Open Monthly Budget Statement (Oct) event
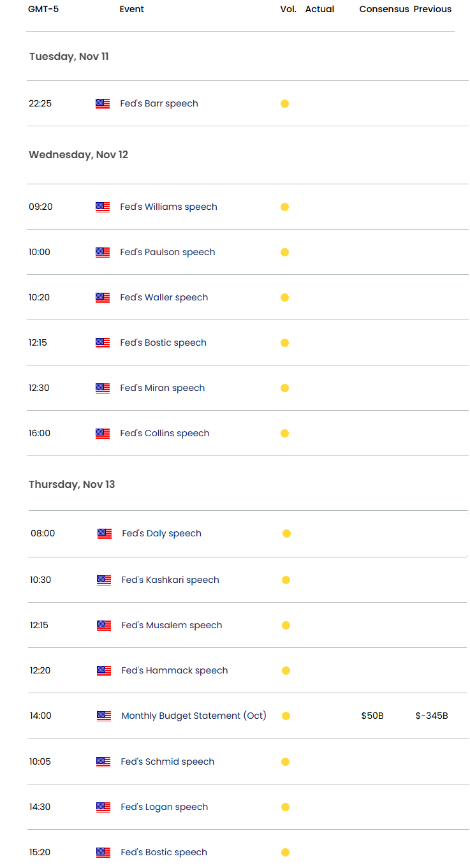Image resolution: width=470 pixels, height=868 pixels. click(193, 716)
